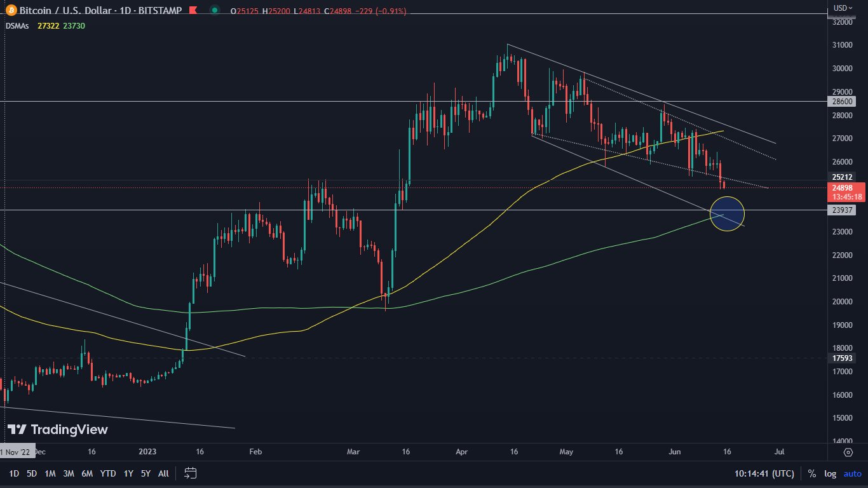Screen dimensions: 868x488
Task: Click the Jul label on time axis
Action: [x=779, y=452]
